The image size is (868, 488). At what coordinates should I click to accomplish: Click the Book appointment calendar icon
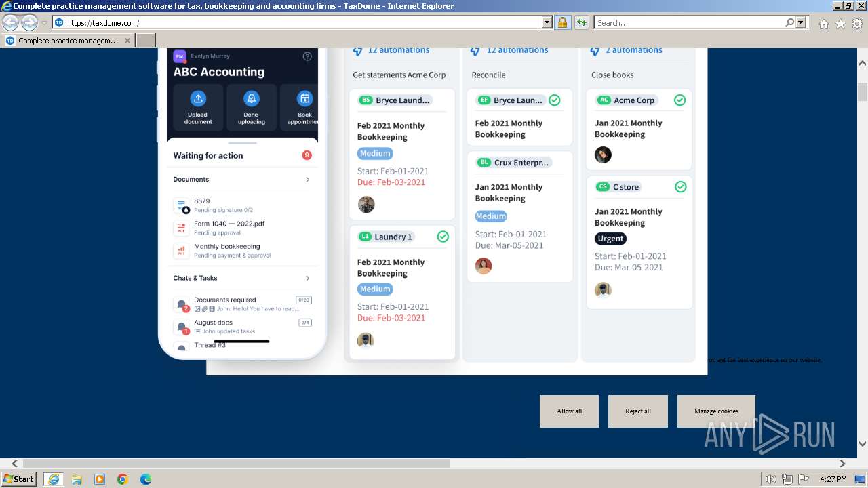point(305,98)
